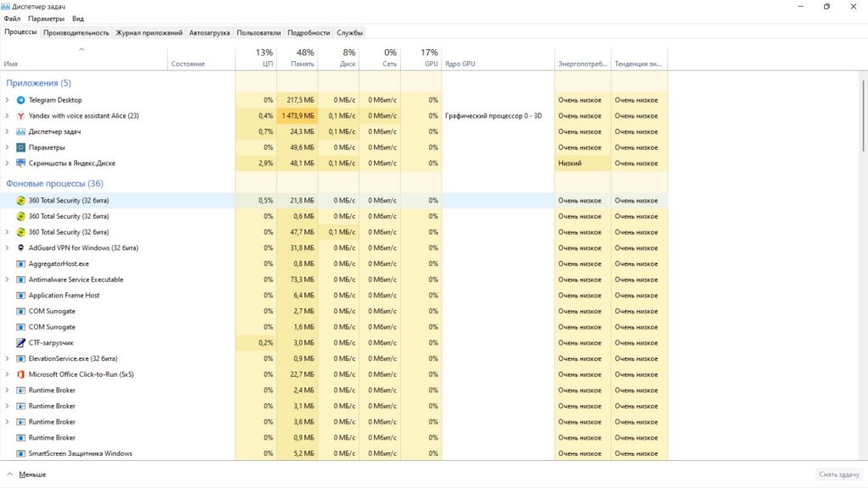This screenshot has width=868, height=488.
Task: Sort by the Состояние column header
Action: coord(202,58)
